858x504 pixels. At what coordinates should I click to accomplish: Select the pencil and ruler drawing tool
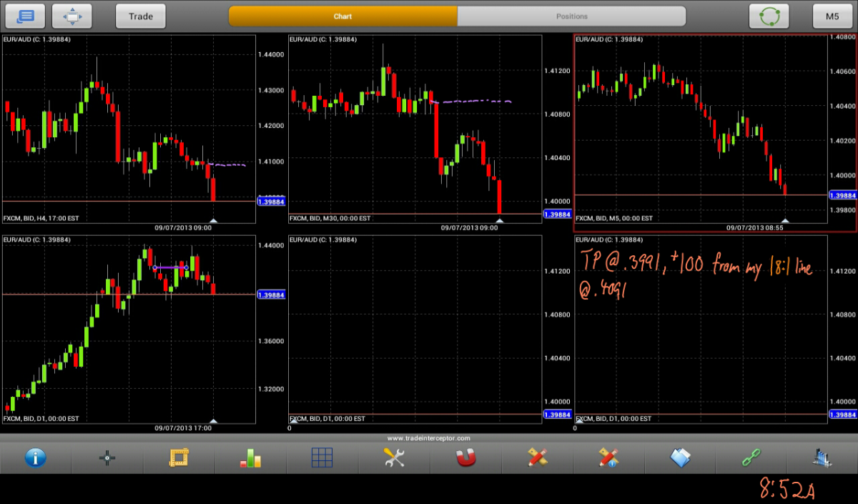pos(537,458)
